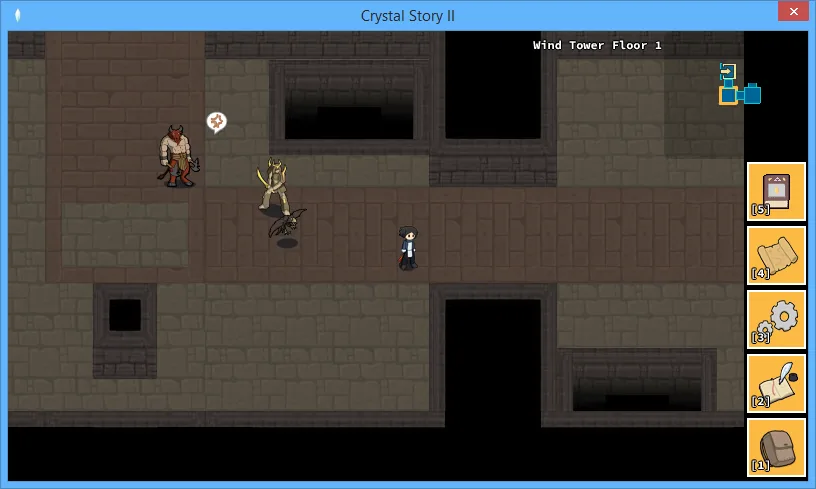The width and height of the screenshot is (816, 489).
Task: Click the tan horned swordsman enemy
Action: (273, 186)
